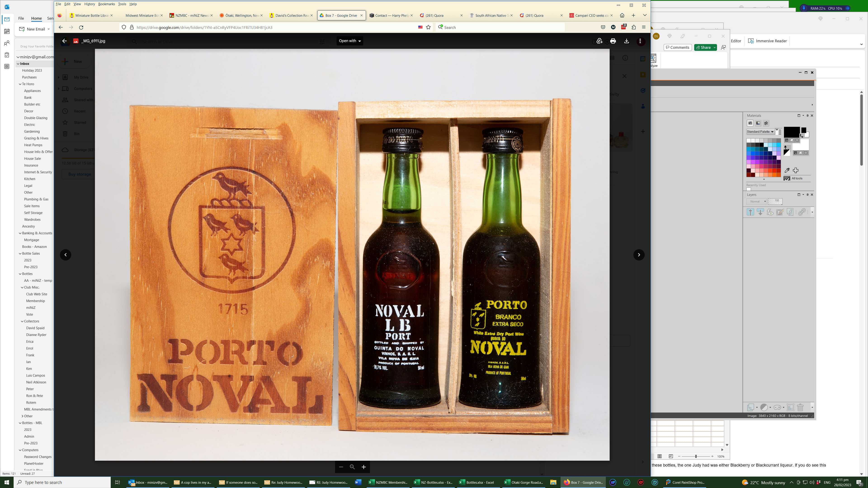Viewport: 868px width, 488px height.
Task: Expand the New Email dropdown arrow
Action: click(49, 29)
